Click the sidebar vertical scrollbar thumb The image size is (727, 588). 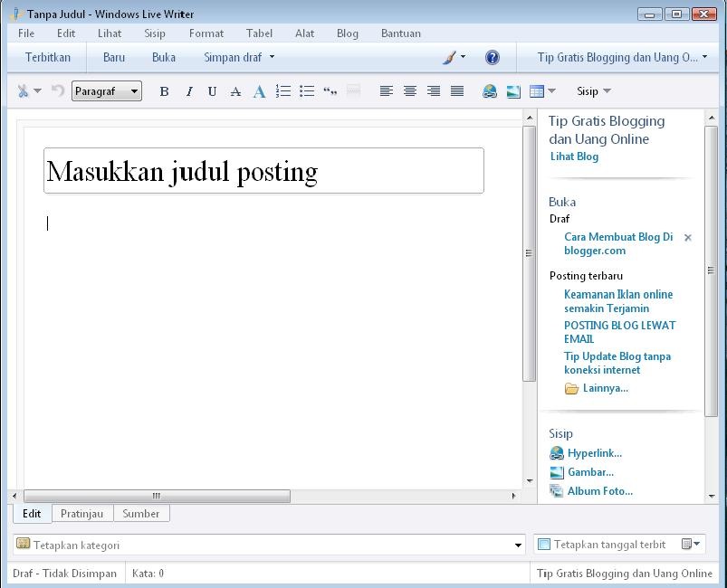coord(711,271)
